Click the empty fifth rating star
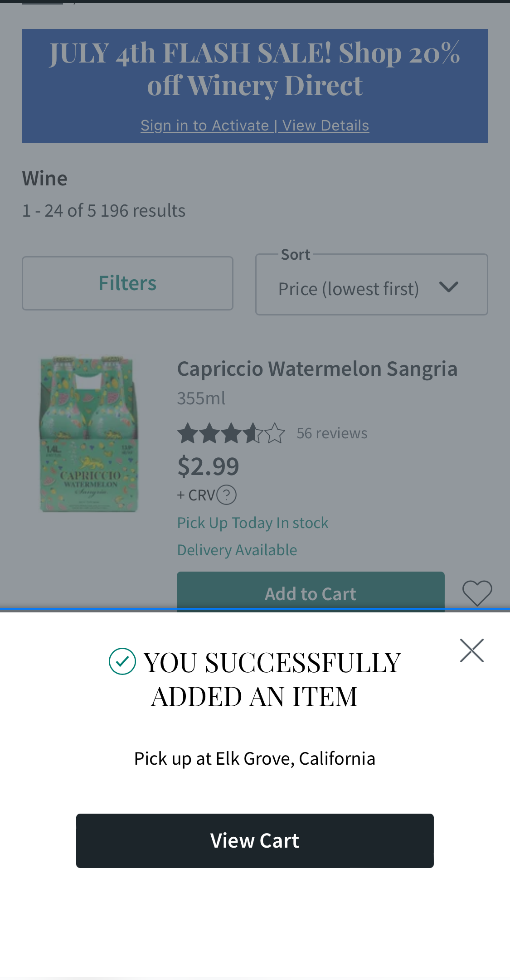Viewport: 510px width, 980px height. (x=276, y=433)
